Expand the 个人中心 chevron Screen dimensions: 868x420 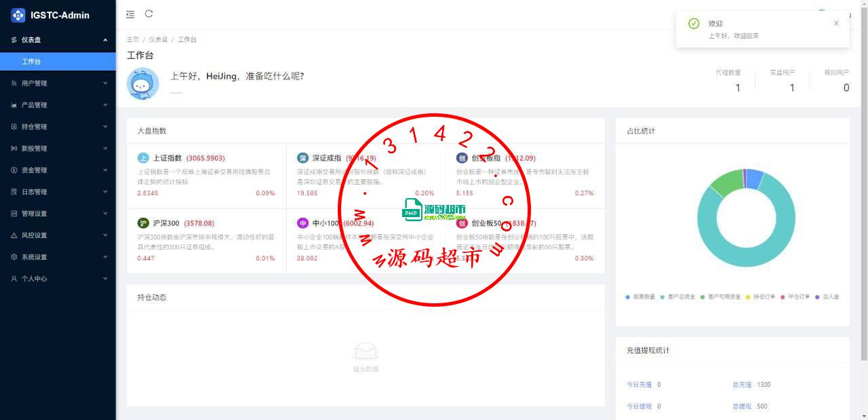tap(105, 279)
